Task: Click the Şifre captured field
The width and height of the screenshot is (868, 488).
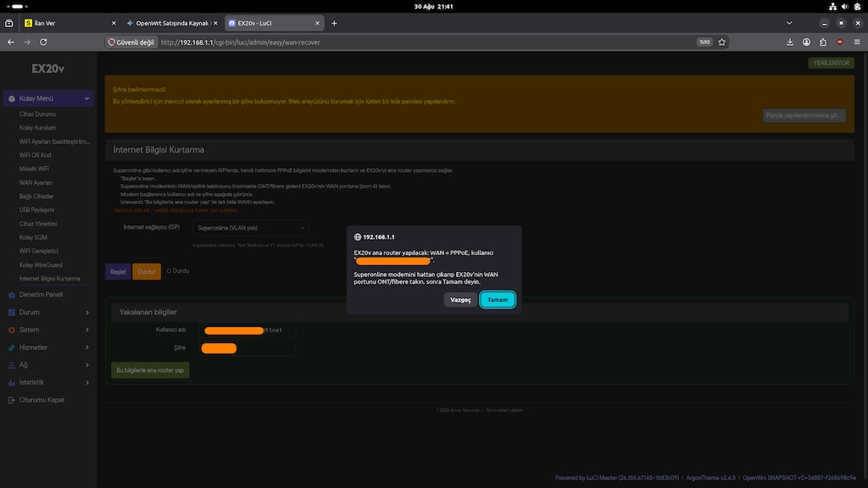Action: (x=248, y=348)
